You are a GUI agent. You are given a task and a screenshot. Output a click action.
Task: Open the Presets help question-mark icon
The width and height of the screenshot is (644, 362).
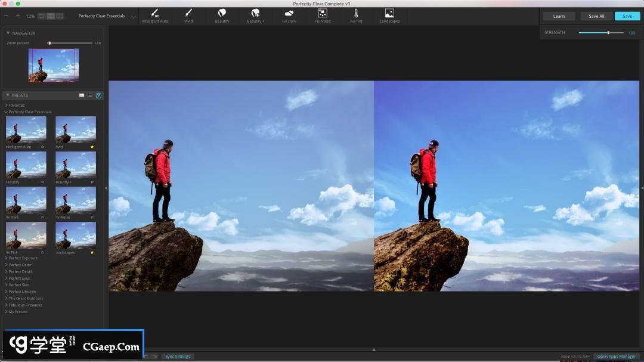pyautogui.click(x=98, y=95)
